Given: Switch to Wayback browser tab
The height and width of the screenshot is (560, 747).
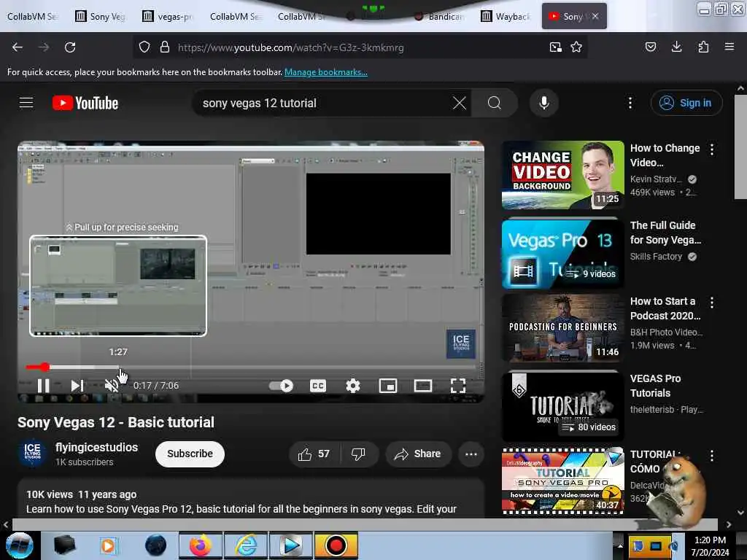Looking at the screenshot, I should coord(506,17).
